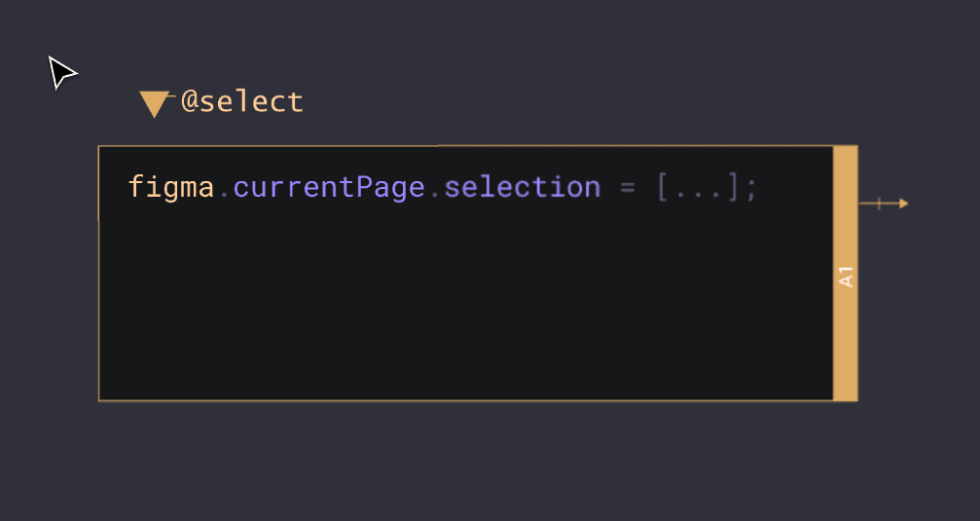This screenshot has height=521, width=980.
Task: Expand the collapsed [...] array
Action: click(x=697, y=187)
